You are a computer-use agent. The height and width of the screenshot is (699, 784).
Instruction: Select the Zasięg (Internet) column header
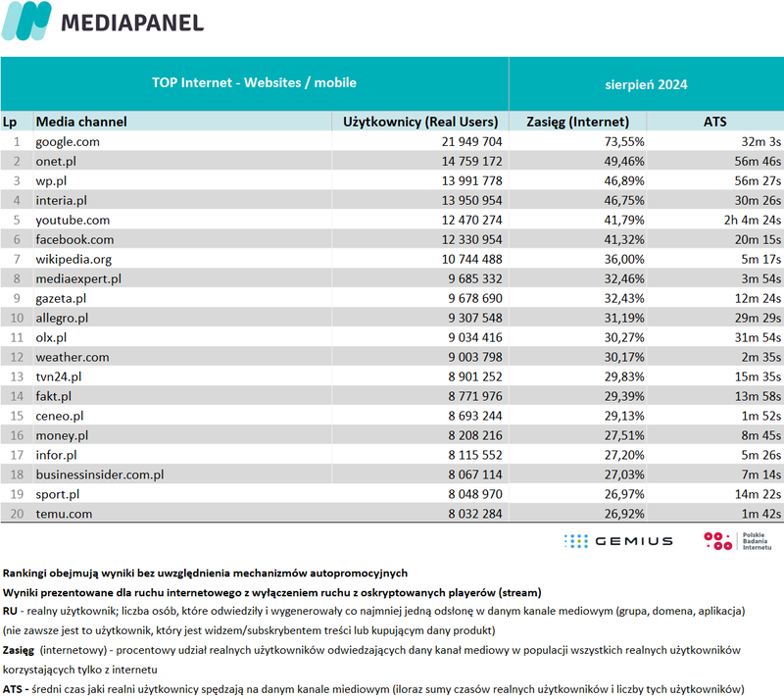click(577, 122)
